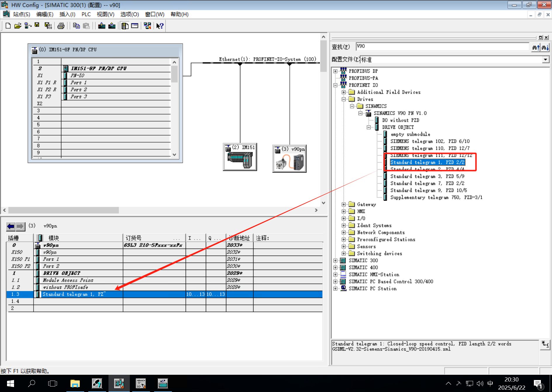Open the 选项(O) menu
The height and width of the screenshot is (392, 552).
[x=130, y=14]
